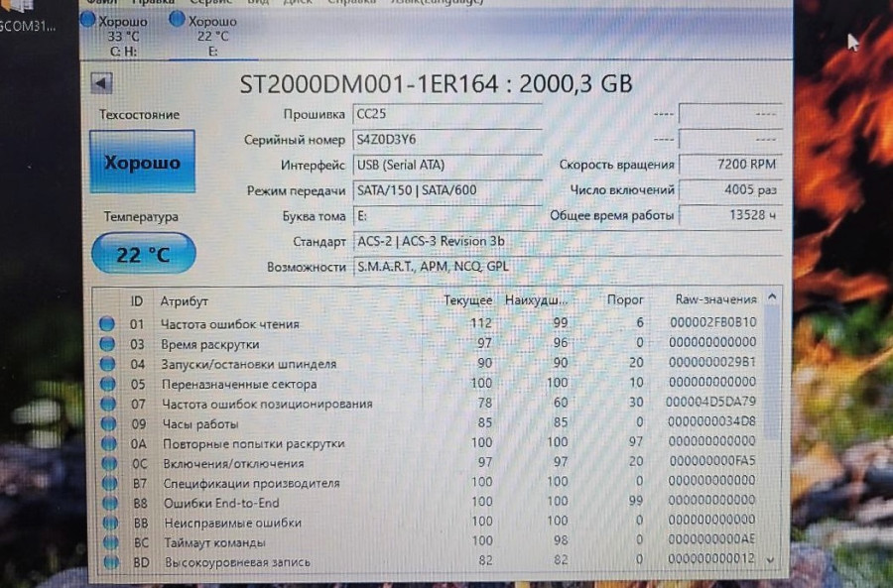Click the status icon for attribute B8
This screenshot has width=893, height=588.
(x=110, y=503)
